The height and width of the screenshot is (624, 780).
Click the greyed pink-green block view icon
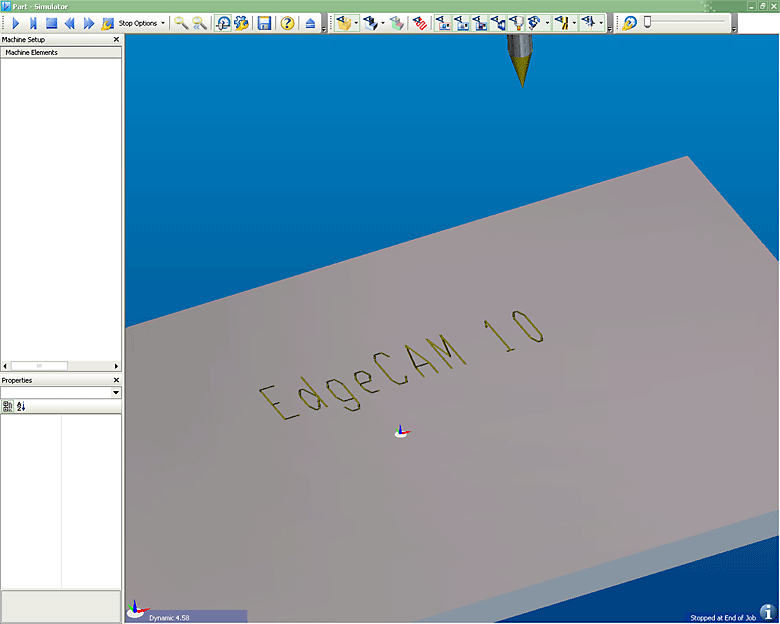point(396,23)
